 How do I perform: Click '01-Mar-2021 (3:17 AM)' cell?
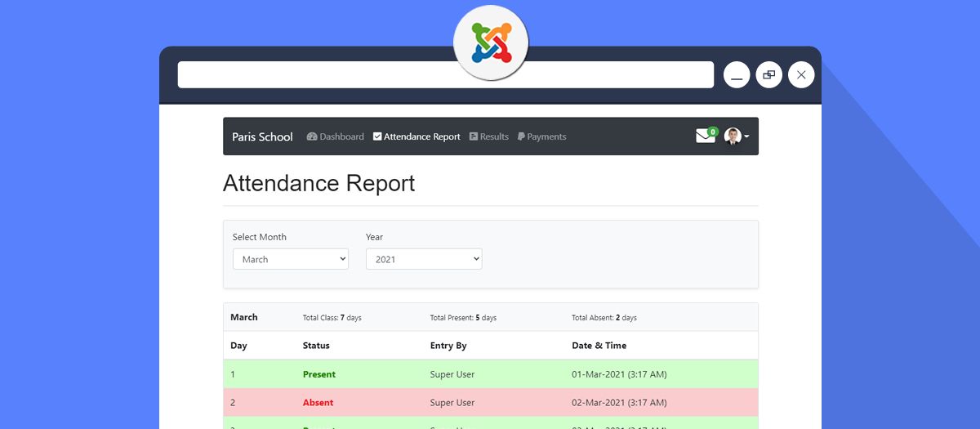tap(619, 374)
